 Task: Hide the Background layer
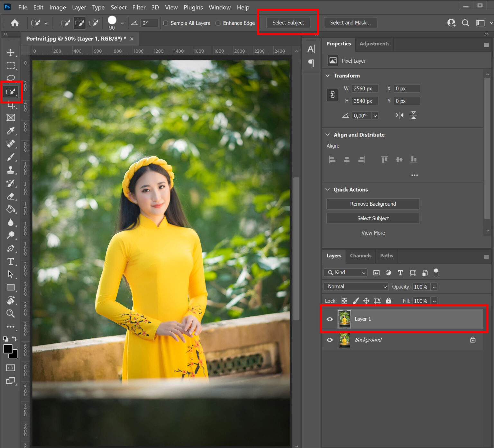click(329, 340)
